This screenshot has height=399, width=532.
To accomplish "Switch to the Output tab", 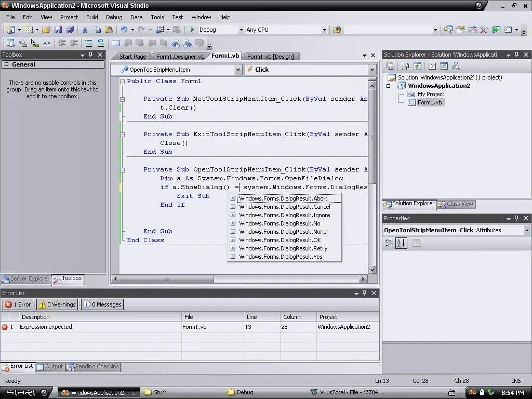I will (50, 366).
